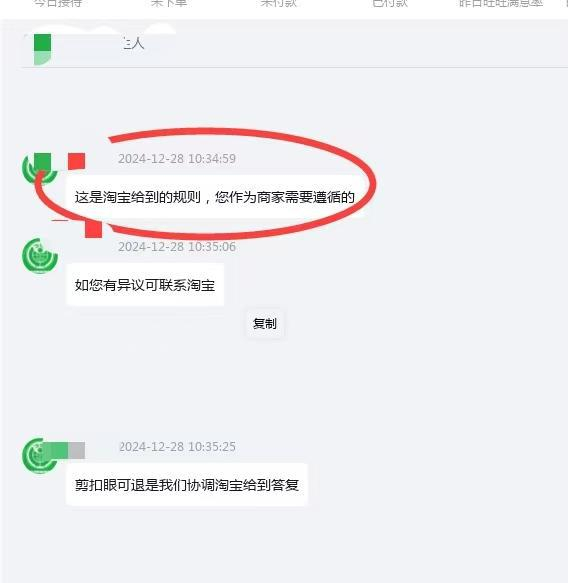
Task: Switch to the 未下单 tab
Action: pos(168,3)
